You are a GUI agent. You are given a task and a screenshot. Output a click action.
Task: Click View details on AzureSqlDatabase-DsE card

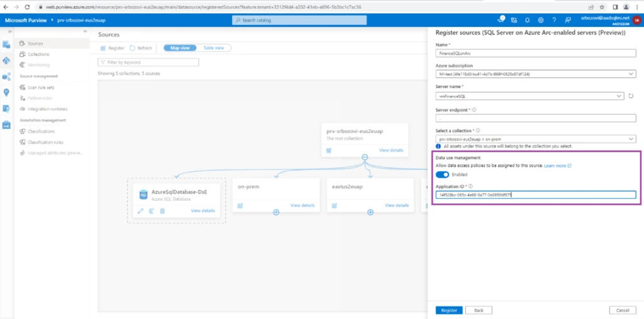[x=203, y=211]
